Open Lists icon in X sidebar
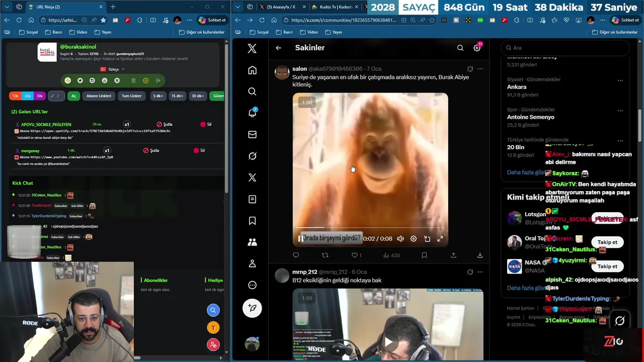Screen dimensions: 644x362 coord(252,199)
